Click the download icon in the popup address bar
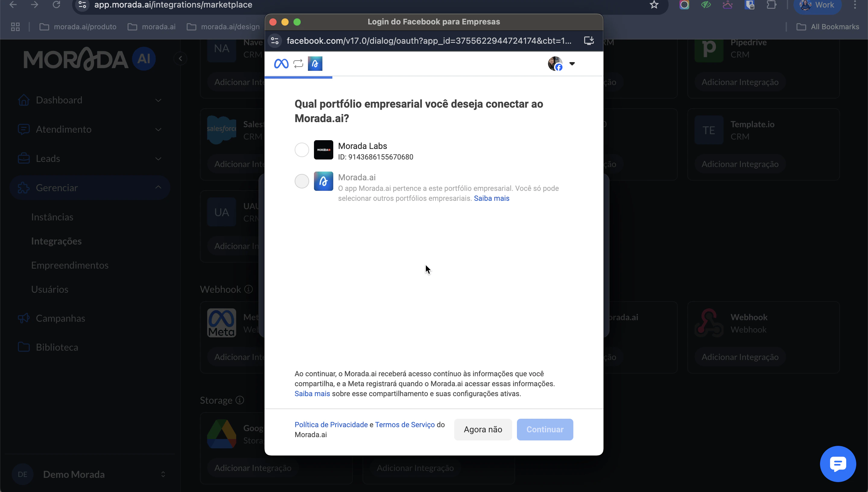The height and width of the screenshot is (492, 868). click(x=588, y=41)
